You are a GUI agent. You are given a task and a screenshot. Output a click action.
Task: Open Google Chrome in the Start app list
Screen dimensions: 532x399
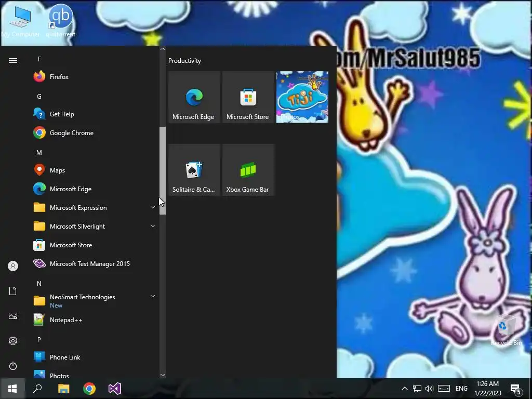coord(95,132)
